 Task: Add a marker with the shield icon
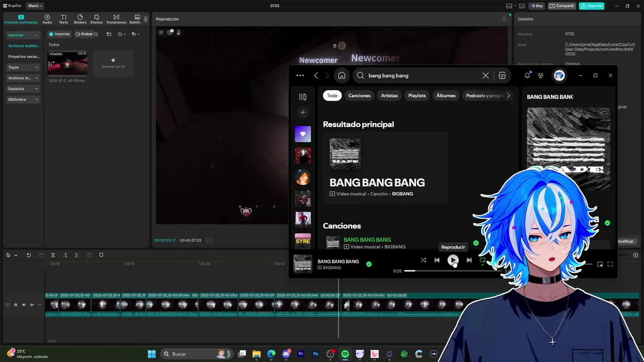click(x=101, y=255)
